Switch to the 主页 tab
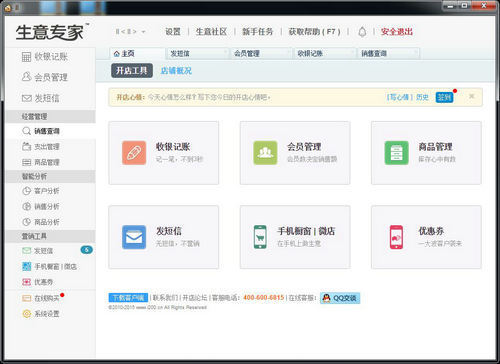The height and width of the screenshot is (364, 500). pos(137,53)
